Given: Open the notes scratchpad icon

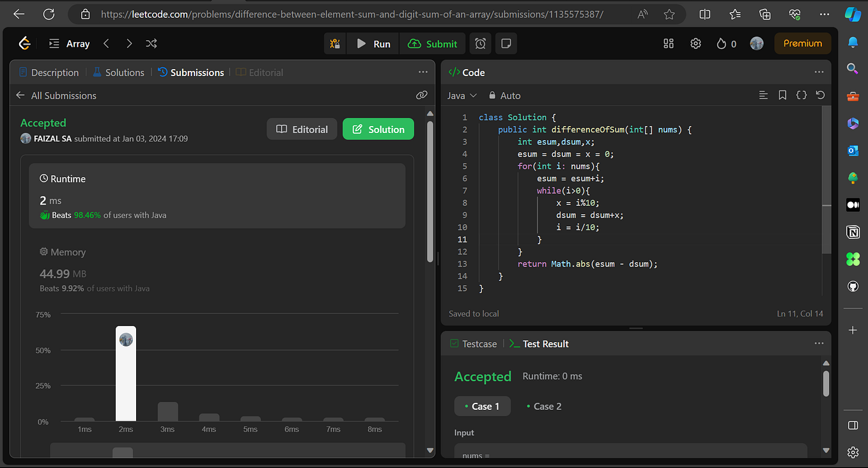Looking at the screenshot, I should click(504, 43).
